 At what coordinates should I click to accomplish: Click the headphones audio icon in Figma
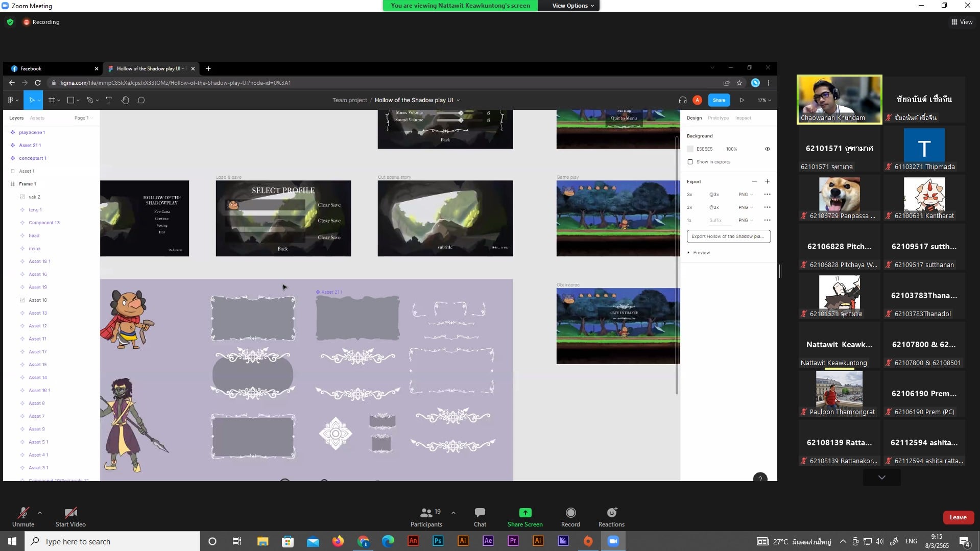682,100
